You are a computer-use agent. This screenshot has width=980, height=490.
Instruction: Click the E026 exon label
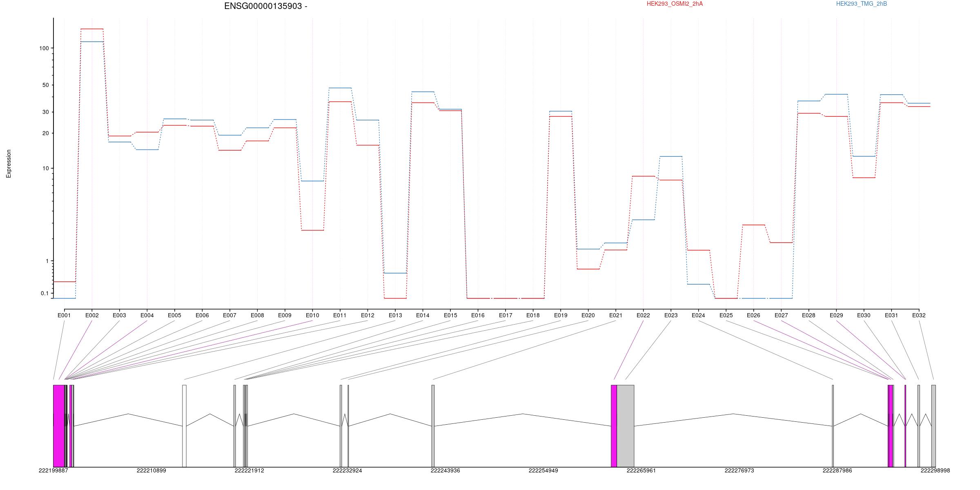click(753, 315)
